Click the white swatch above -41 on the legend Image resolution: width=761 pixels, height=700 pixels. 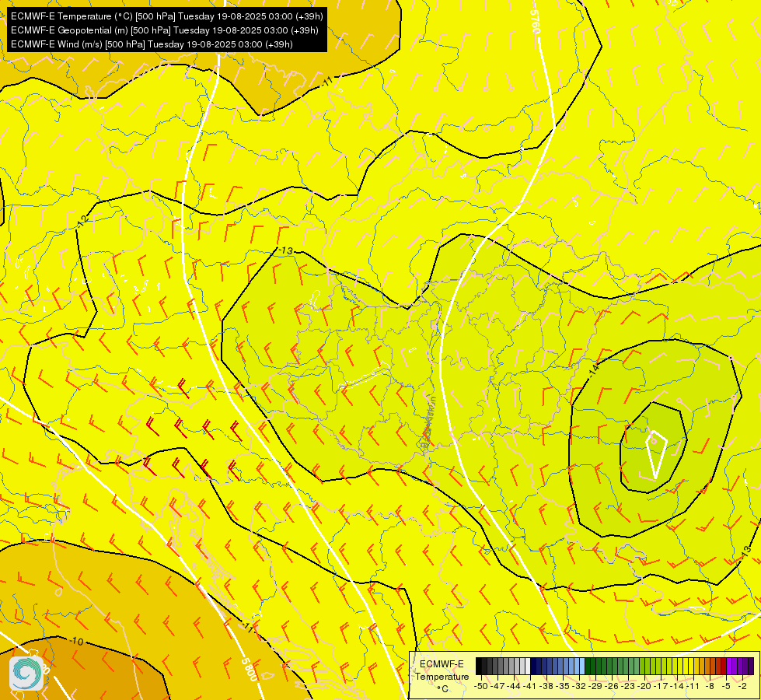(528, 666)
